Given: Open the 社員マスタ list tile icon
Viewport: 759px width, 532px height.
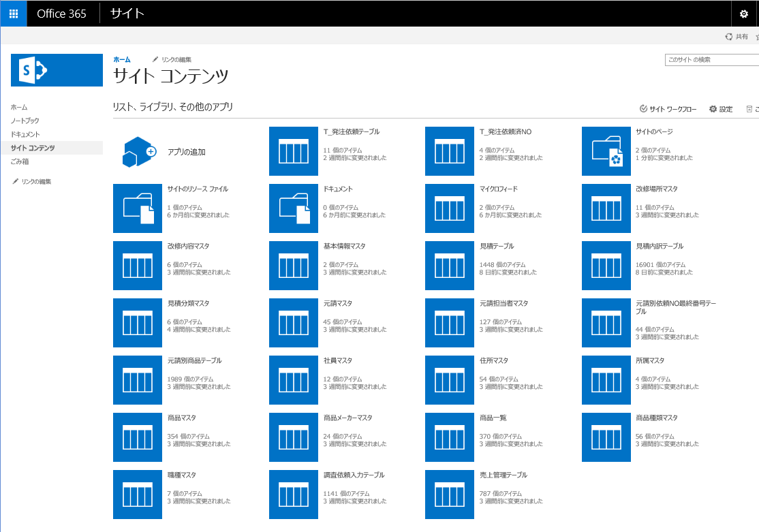Looking at the screenshot, I should point(294,380).
